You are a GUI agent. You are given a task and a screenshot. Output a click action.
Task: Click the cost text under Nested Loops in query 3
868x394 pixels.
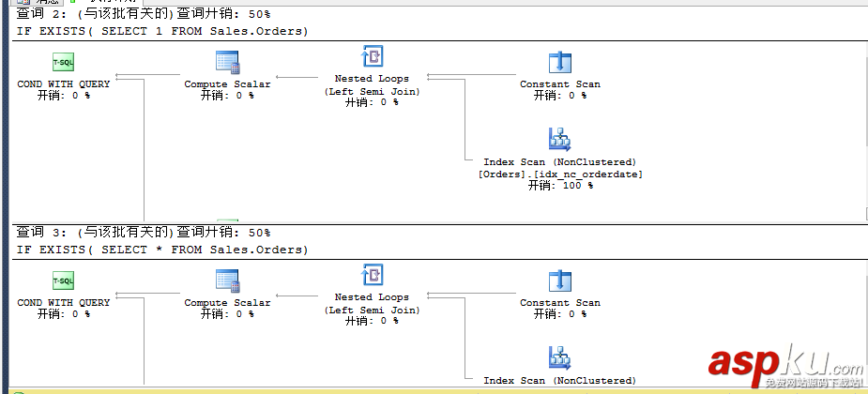point(372,321)
